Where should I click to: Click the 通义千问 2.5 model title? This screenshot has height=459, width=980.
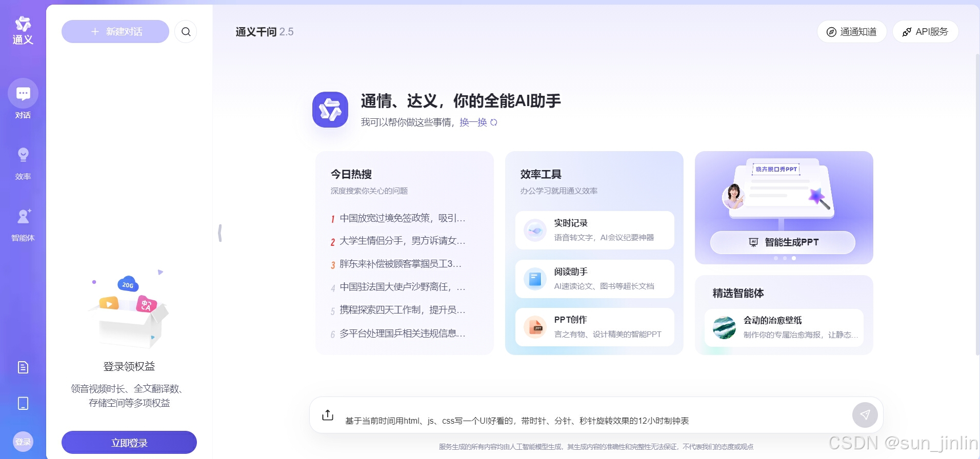point(265,32)
